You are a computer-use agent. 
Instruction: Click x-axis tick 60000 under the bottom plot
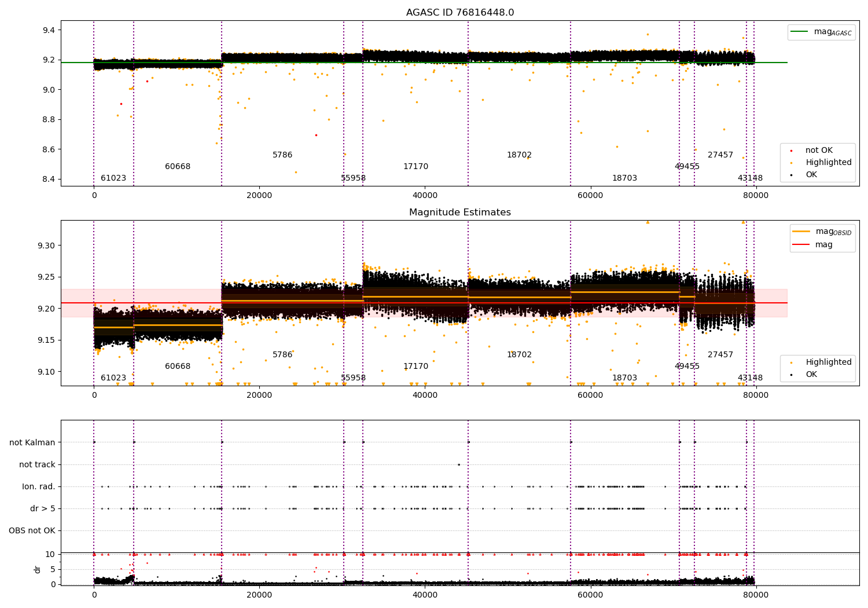coord(590,595)
